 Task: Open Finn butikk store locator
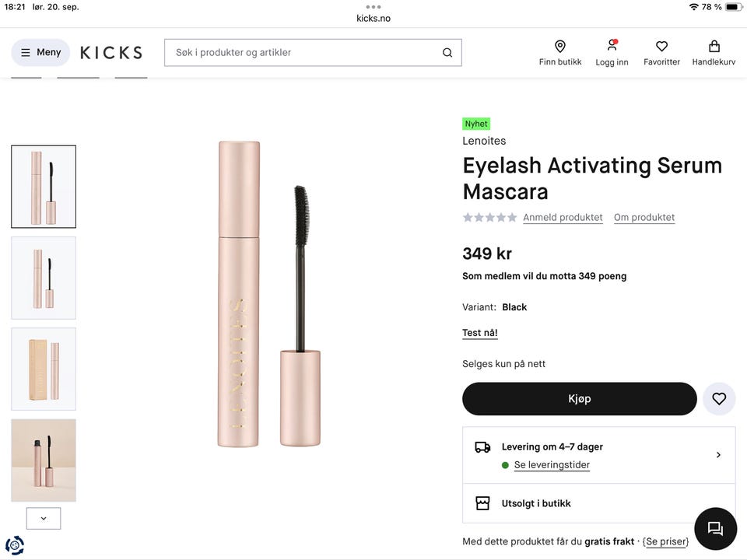click(x=559, y=53)
